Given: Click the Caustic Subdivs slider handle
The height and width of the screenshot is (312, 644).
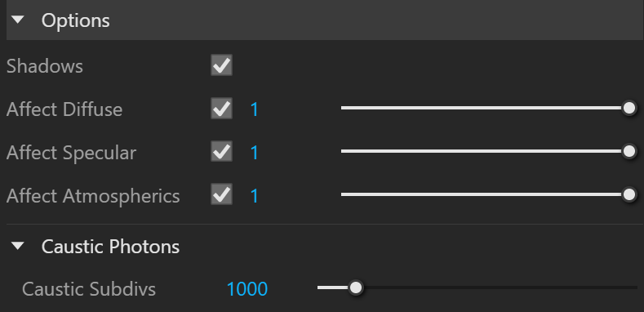Looking at the screenshot, I should pyautogui.click(x=356, y=287).
